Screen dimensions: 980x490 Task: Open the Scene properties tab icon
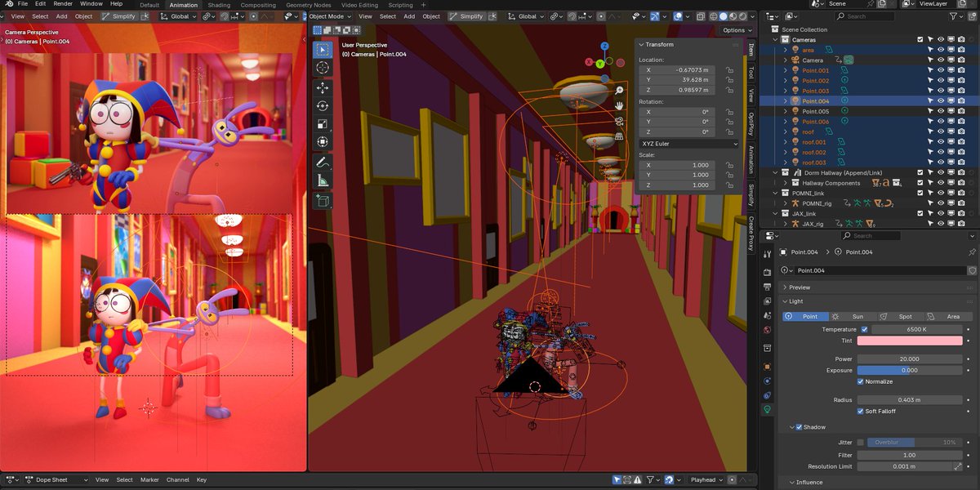768,315
